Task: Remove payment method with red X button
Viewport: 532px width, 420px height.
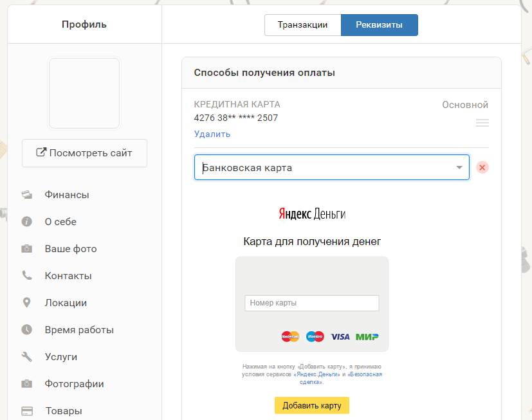Action: 482,167
